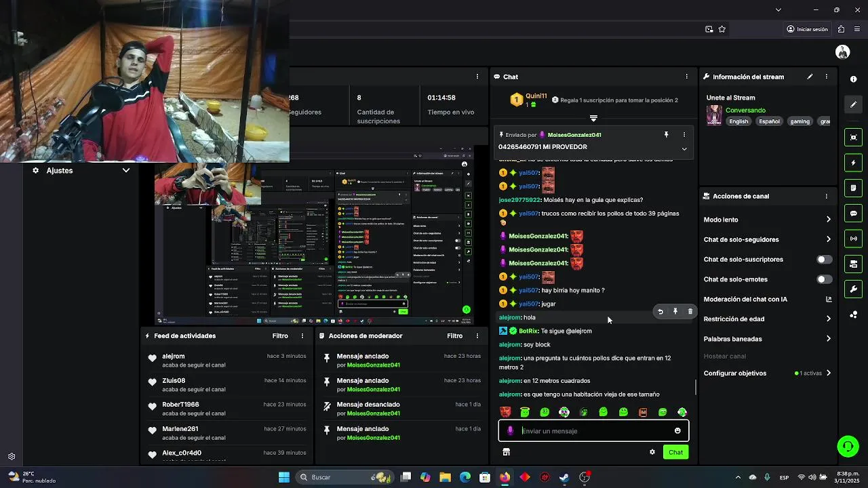
Task: Open chat settings gear icon
Action: [652, 452]
